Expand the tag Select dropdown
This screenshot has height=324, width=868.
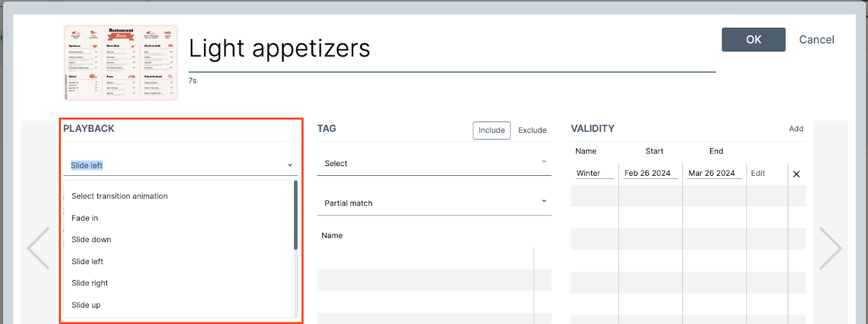pos(434,163)
